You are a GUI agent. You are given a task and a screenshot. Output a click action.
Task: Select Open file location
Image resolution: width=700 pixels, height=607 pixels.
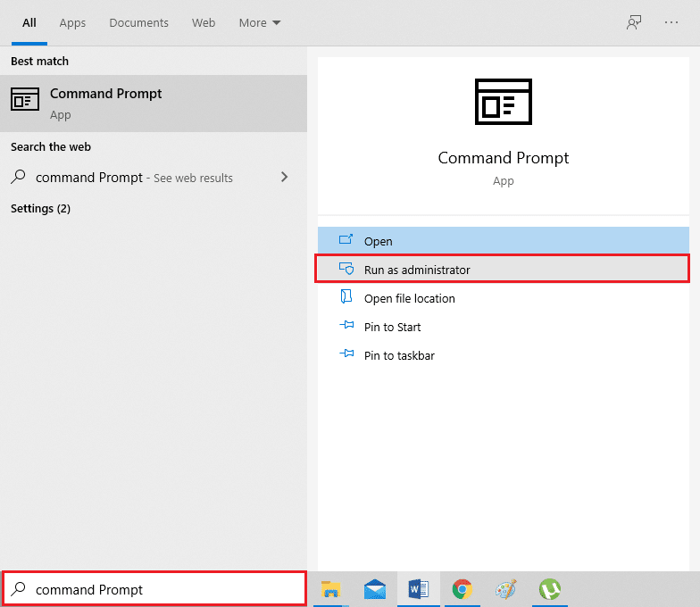pyautogui.click(x=409, y=298)
